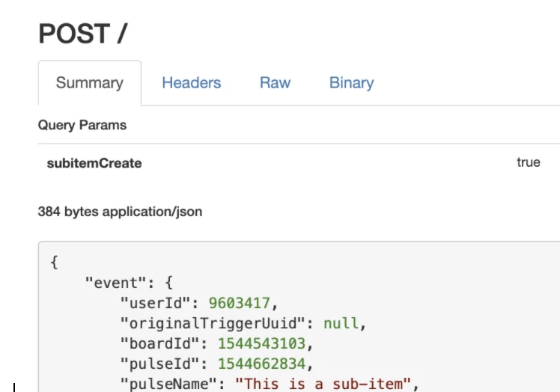560x392 pixels.
Task: Click the "originalTriggerUuid" key
Action: point(217,324)
